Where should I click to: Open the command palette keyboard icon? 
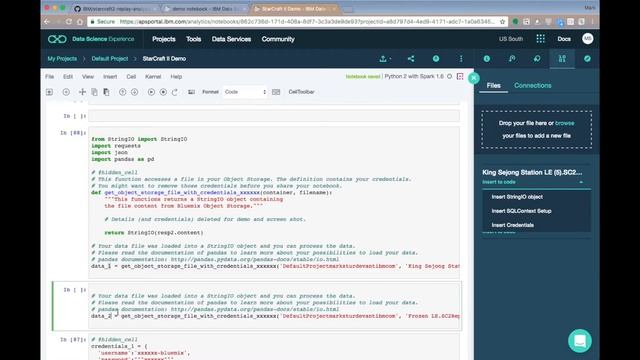[x=191, y=92]
